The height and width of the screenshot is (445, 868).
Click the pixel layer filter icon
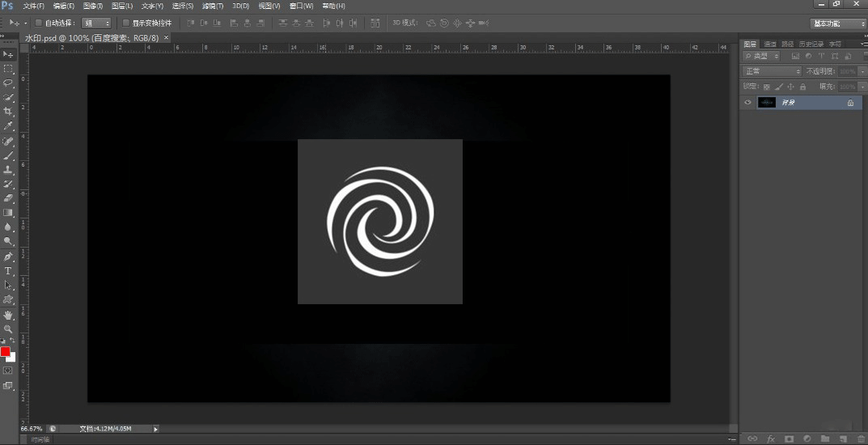[x=796, y=56]
